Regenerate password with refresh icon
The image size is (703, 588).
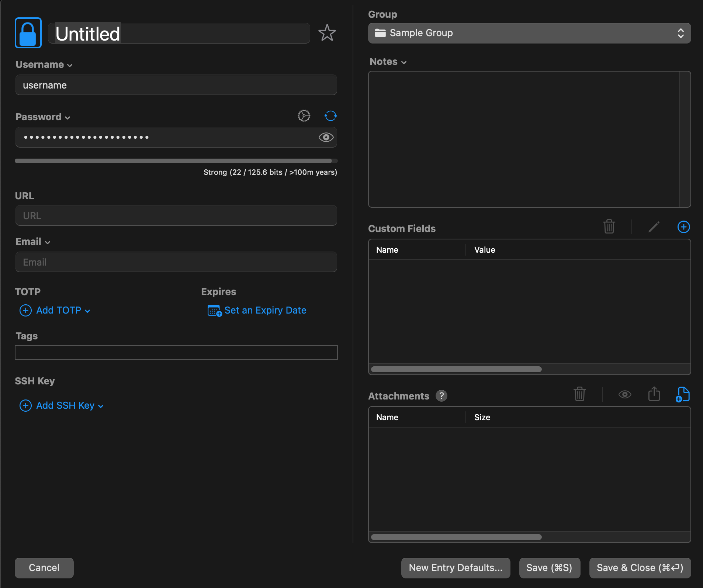click(x=330, y=116)
